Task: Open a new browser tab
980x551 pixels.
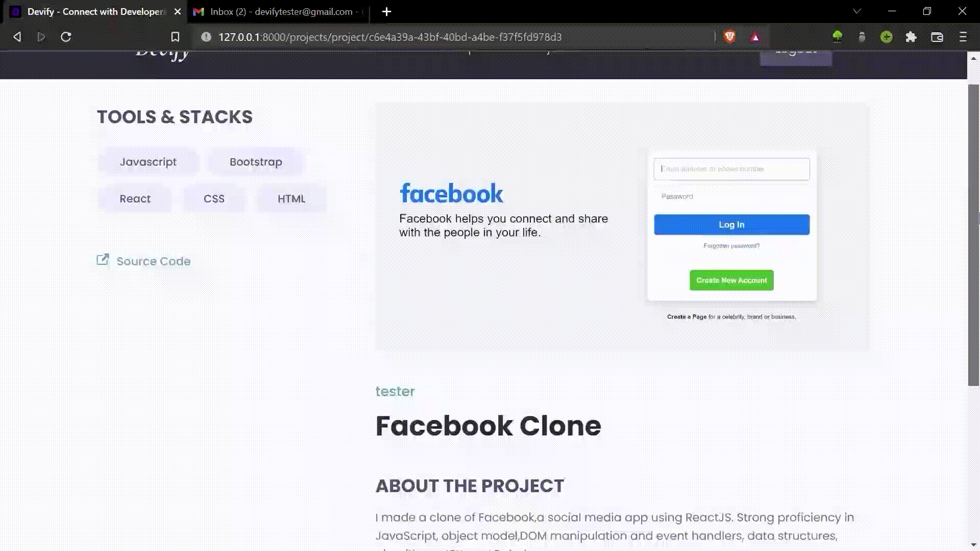Action: coord(386,11)
